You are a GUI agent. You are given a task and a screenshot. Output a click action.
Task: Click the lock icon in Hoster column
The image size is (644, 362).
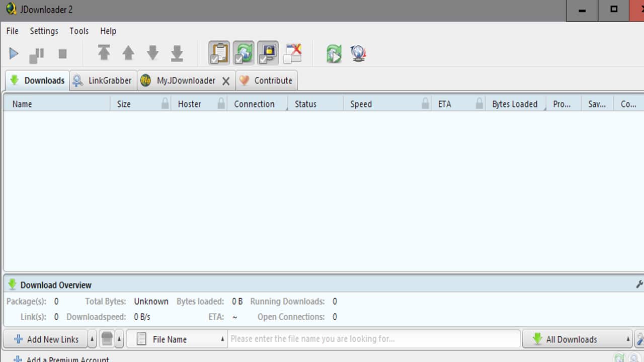221,104
